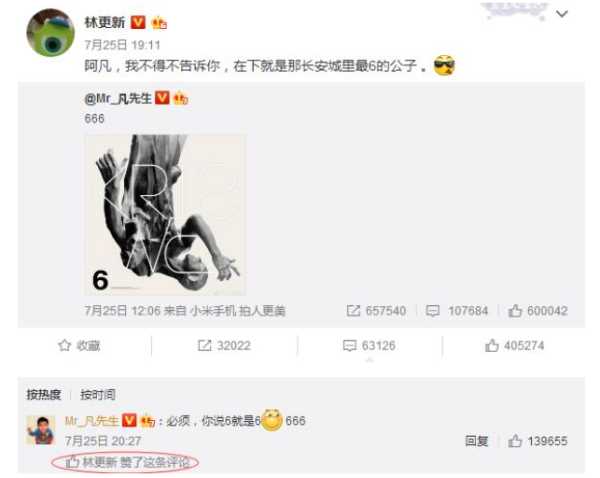600x478 pixels.
Task: Click the 7月25日 19:11 post timestamp
Action: pos(122,45)
